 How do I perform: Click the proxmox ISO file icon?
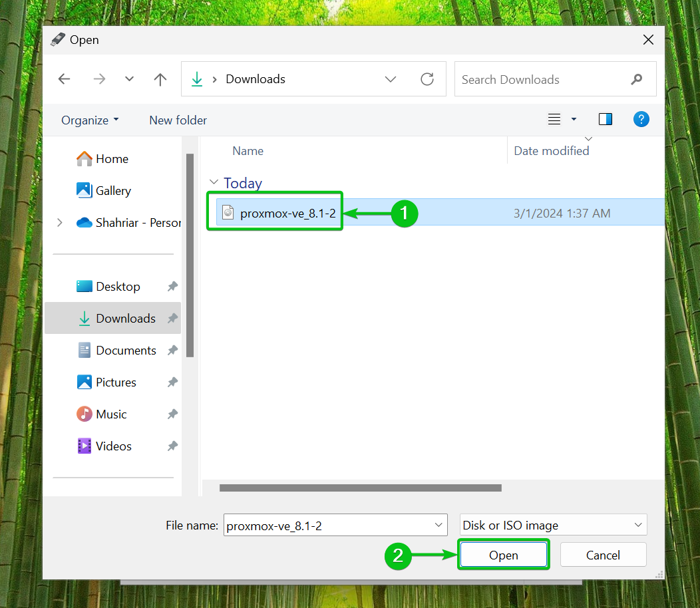(x=228, y=212)
